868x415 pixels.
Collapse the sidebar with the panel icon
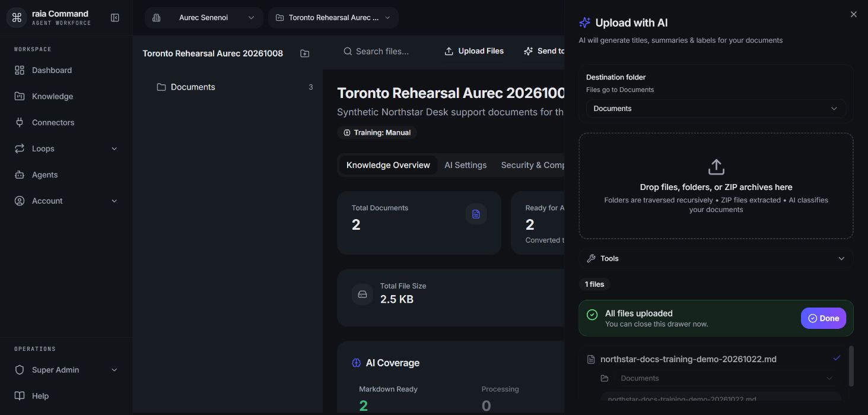tap(115, 18)
